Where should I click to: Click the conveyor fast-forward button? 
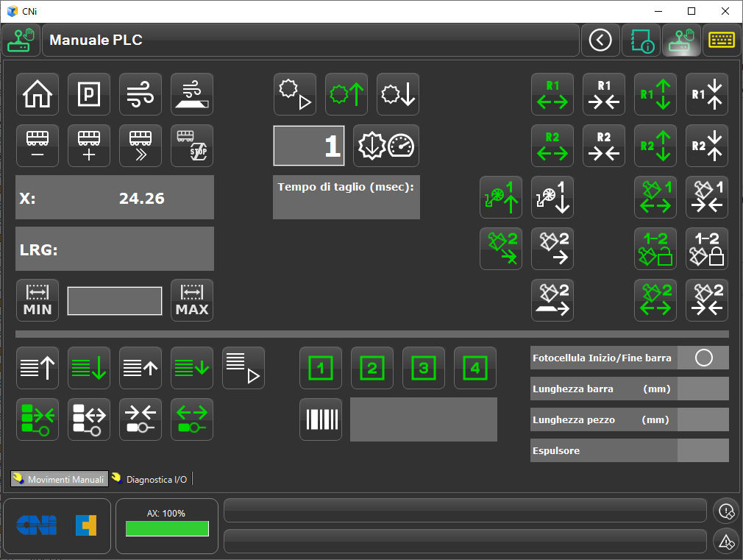tap(141, 146)
